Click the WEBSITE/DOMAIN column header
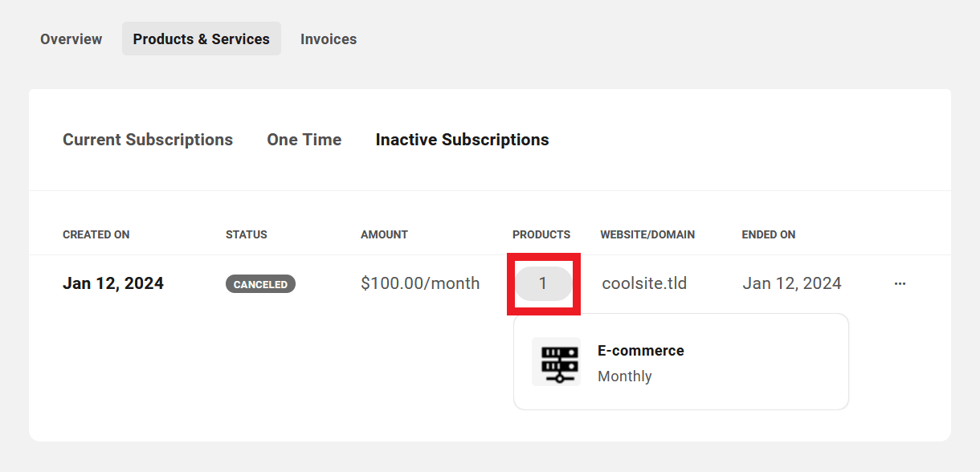980x472 pixels. [x=647, y=234]
